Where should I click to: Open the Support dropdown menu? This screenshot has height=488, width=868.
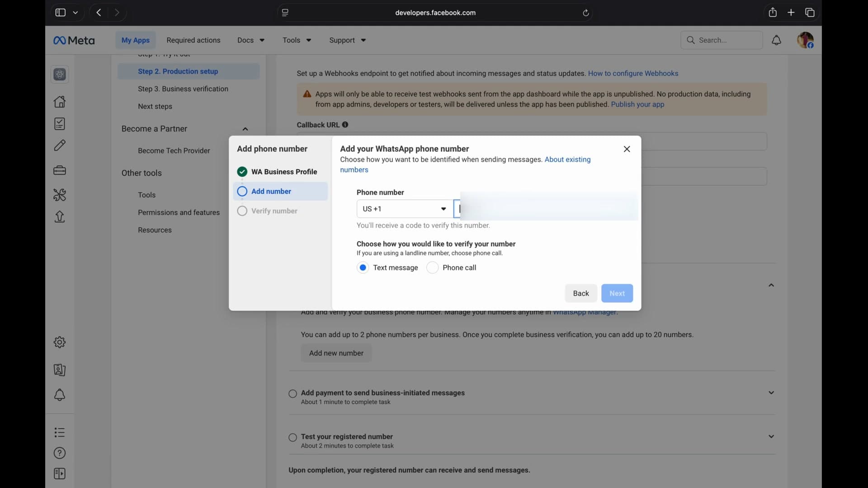pyautogui.click(x=347, y=40)
